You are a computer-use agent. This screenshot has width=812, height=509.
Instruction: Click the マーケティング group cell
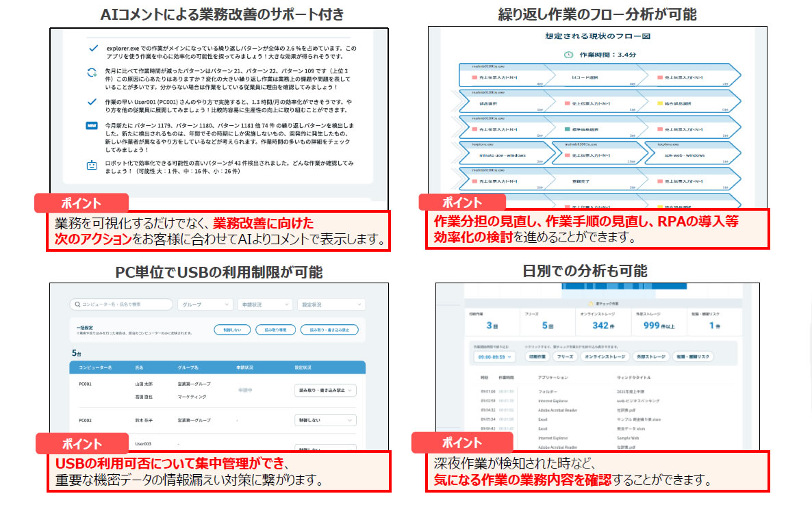coord(192,397)
